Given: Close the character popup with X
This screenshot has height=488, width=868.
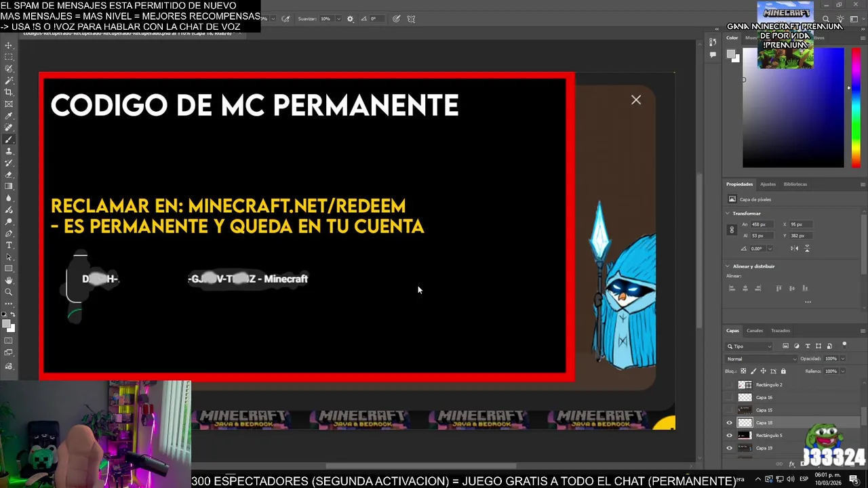Looking at the screenshot, I should [x=636, y=100].
